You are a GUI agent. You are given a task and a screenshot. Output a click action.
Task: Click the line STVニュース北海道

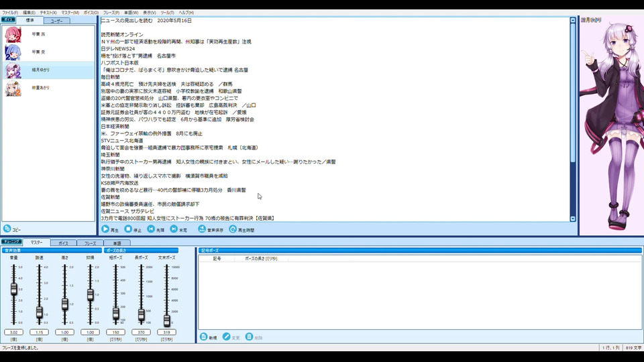click(x=122, y=140)
